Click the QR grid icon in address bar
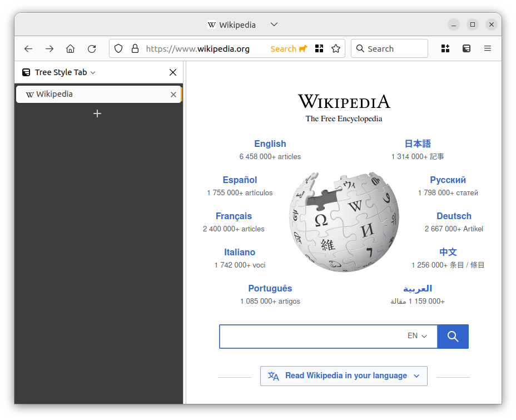The image size is (516, 420). coord(319,49)
